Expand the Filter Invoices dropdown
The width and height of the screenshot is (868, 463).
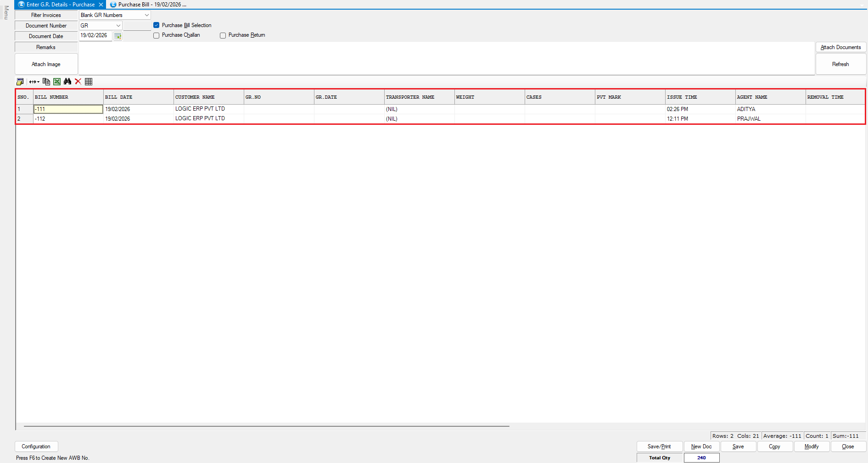(146, 15)
